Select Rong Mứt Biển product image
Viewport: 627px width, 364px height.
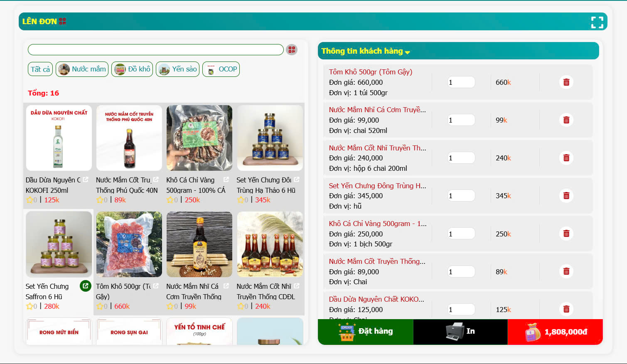point(59,332)
